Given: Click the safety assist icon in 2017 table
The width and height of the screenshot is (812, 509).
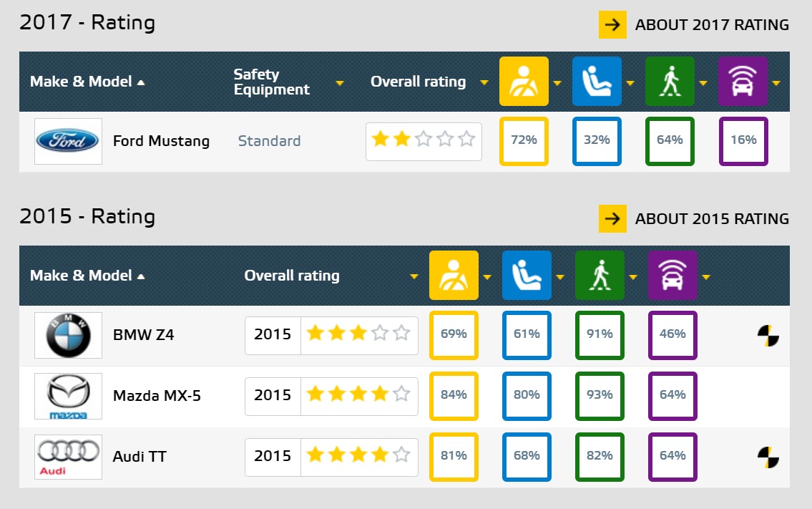Looking at the screenshot, I should [x=743, y=82].
